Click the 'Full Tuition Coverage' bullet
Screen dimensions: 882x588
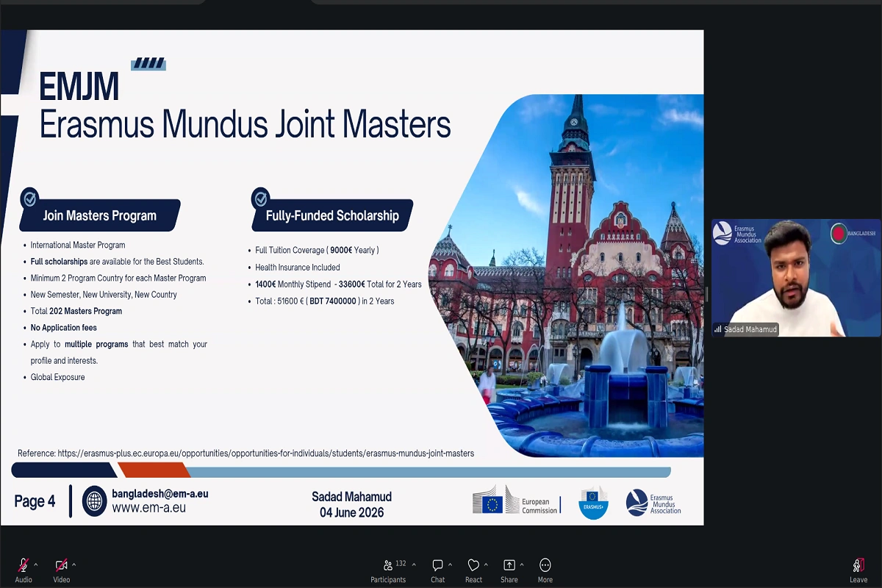317,251
